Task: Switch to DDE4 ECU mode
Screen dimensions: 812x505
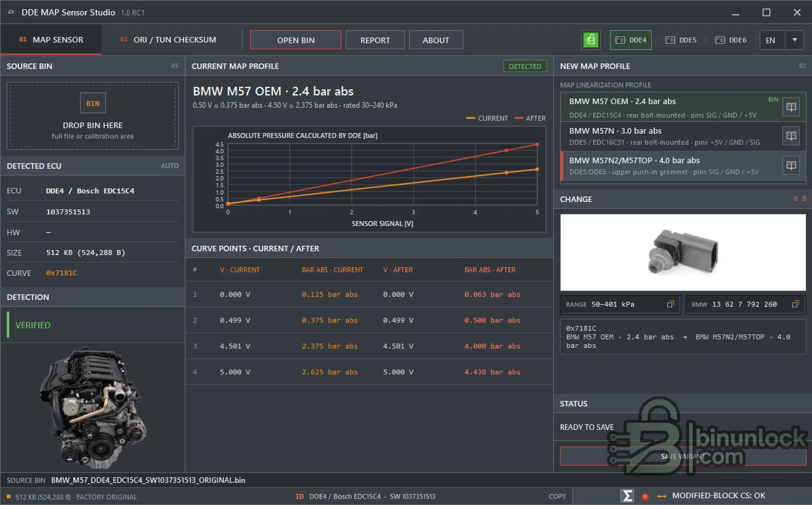Action: [x=631, y=40]
